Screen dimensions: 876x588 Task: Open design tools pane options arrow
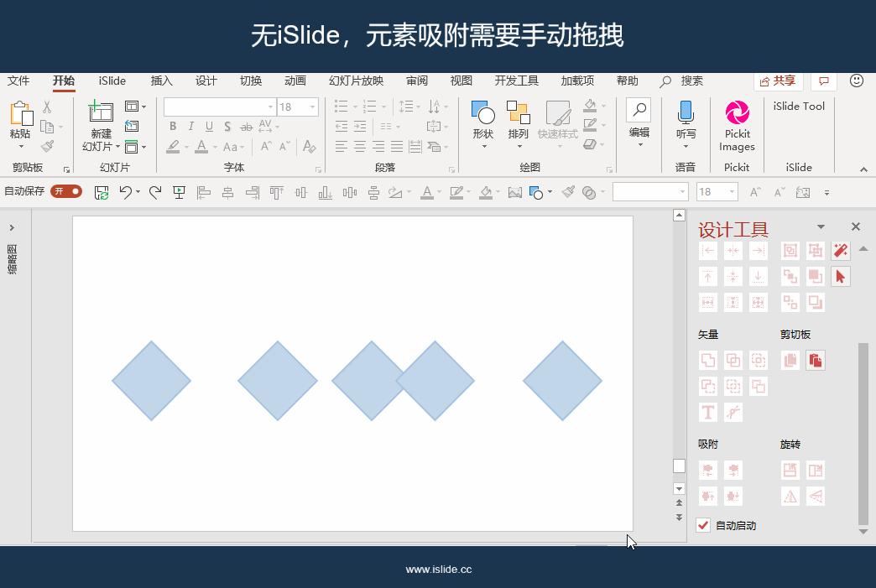[821, 226]
